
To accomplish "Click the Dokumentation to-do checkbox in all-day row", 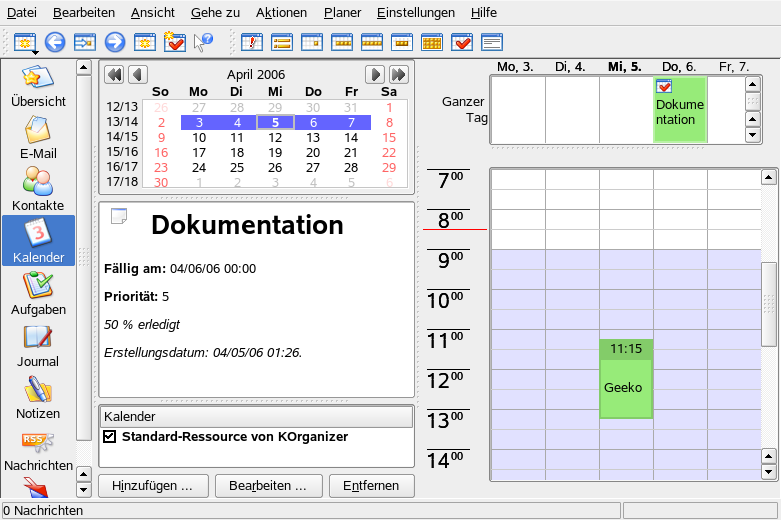I will [x=664, y=87].
